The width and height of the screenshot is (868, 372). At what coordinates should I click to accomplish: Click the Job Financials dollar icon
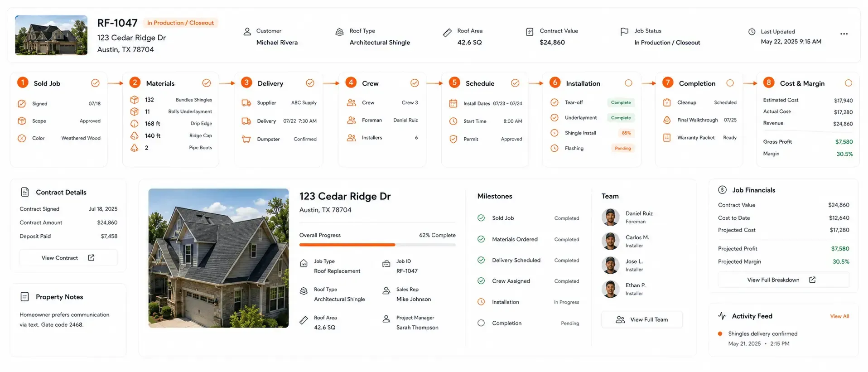pos(722,190)
